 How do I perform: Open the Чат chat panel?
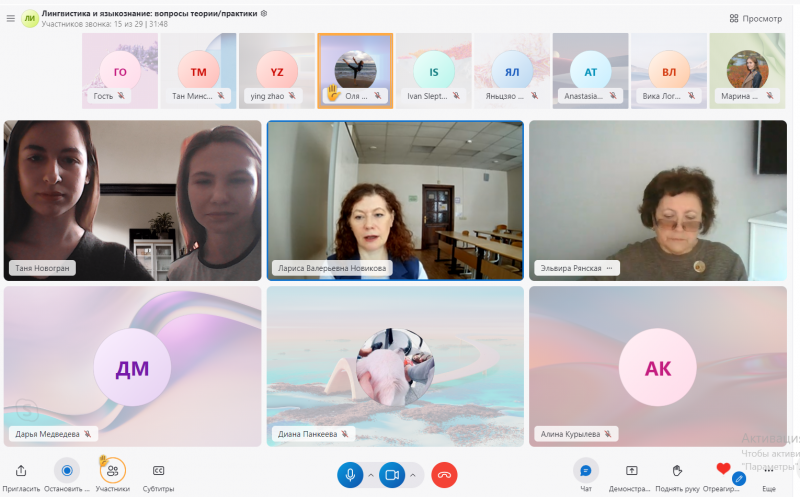586,470
